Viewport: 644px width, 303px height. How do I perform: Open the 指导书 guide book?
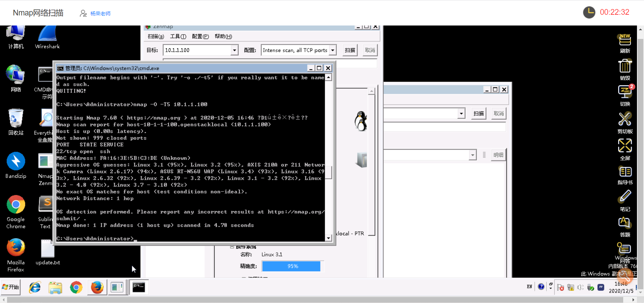625,175
